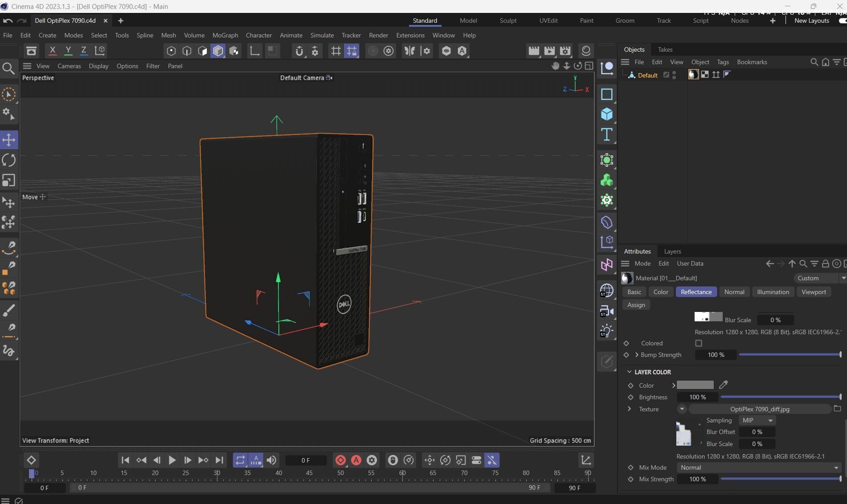This screenshot has height=504, width=847.
Task: Click the Undo arrow icon
Action: point(8,20)
